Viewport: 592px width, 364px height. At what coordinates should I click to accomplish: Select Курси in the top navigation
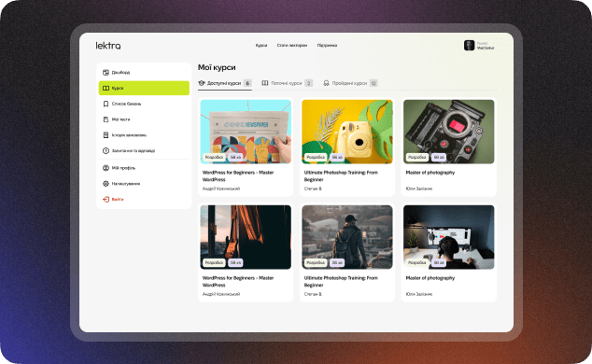click(x=261, y=45)
